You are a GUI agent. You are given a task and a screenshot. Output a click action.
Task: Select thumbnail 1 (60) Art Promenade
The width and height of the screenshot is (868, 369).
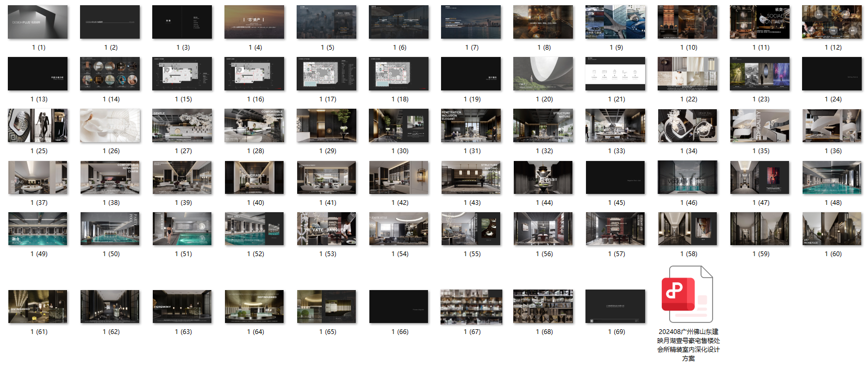tap(832, 228)
